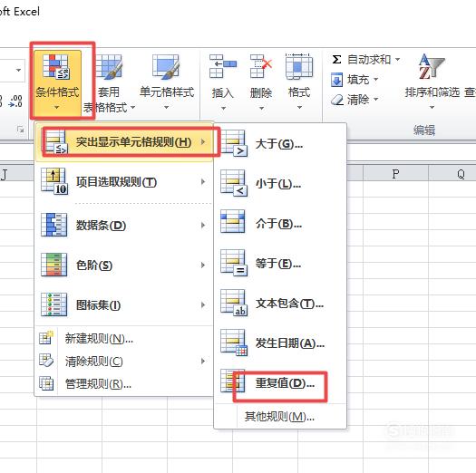Click the 插入 insert cells icon
This screenshot has width=476, height=473.
tap(223, 66)
